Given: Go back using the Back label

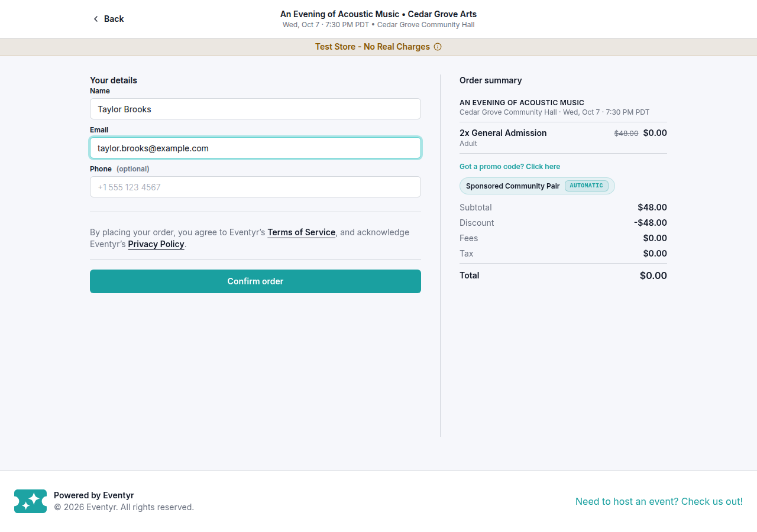Looking at the screenshot, I should (114, 19).
